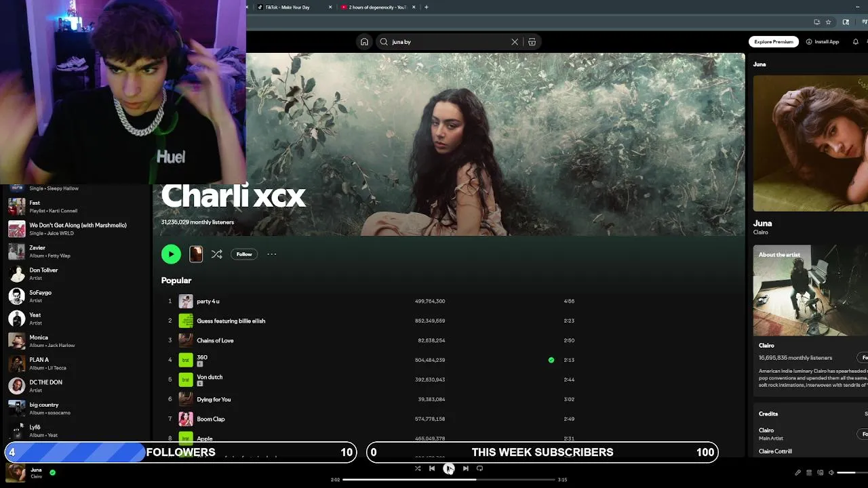
Task: Open Don Toliver artist in library
Action: [x=76, y=274]
